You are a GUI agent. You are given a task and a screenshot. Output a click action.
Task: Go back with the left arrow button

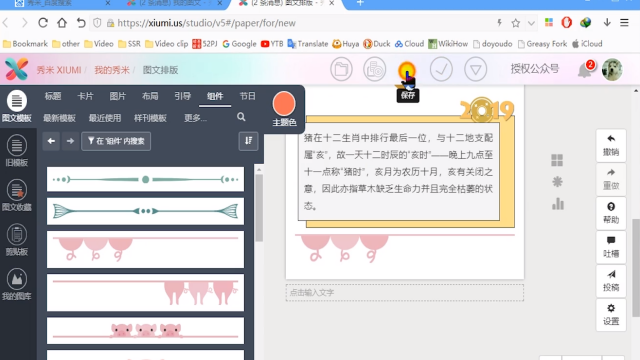(51, 141)
